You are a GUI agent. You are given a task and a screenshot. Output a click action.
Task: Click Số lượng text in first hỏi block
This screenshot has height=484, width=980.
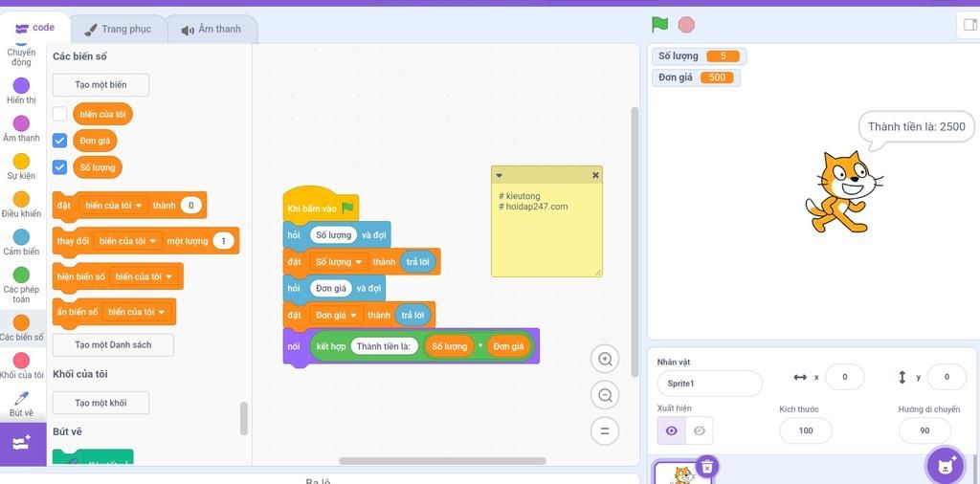pyautogui.click(x=333, y=234)
